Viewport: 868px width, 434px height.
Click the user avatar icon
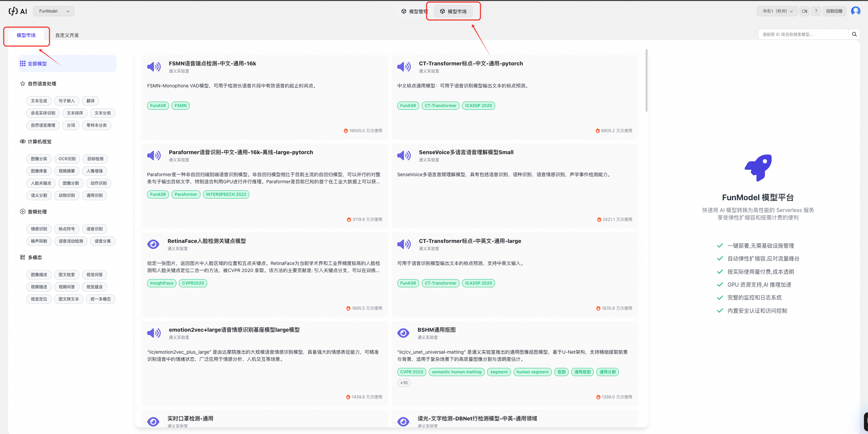pos(855,11)
